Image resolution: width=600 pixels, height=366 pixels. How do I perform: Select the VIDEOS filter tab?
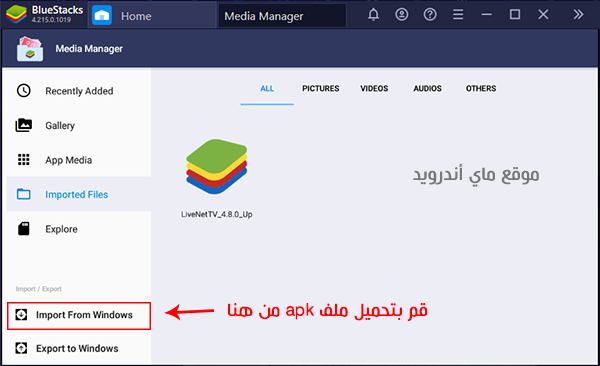tap(374, 88)
